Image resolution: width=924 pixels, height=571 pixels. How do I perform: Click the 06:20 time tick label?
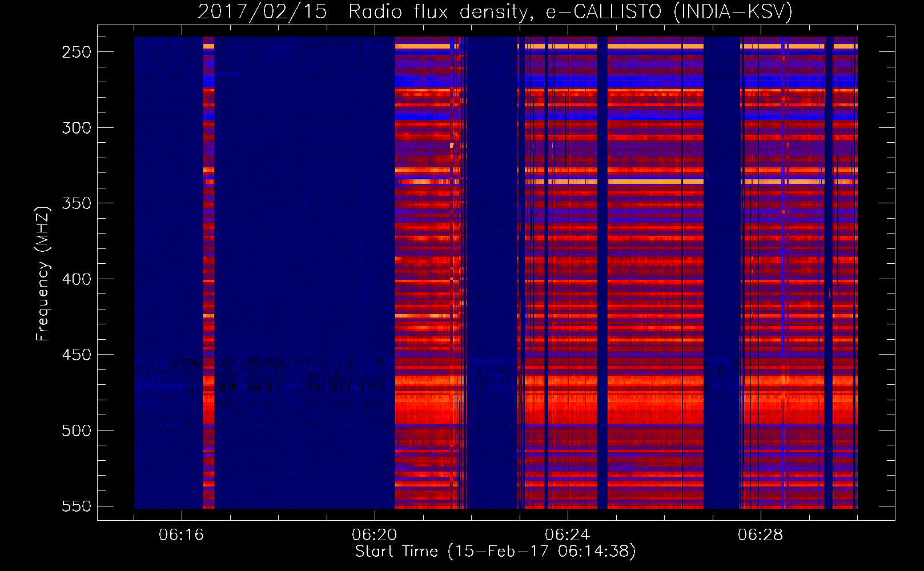click(x=374, y=535)
